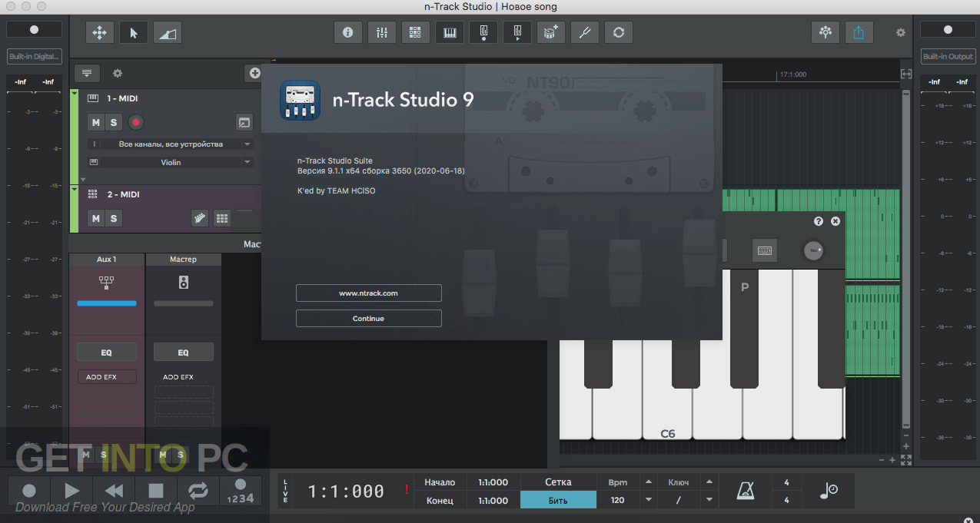Open track 1 MIDI screen options icon
The height and width of the screenshot is (523, 980).
[244, 122]
